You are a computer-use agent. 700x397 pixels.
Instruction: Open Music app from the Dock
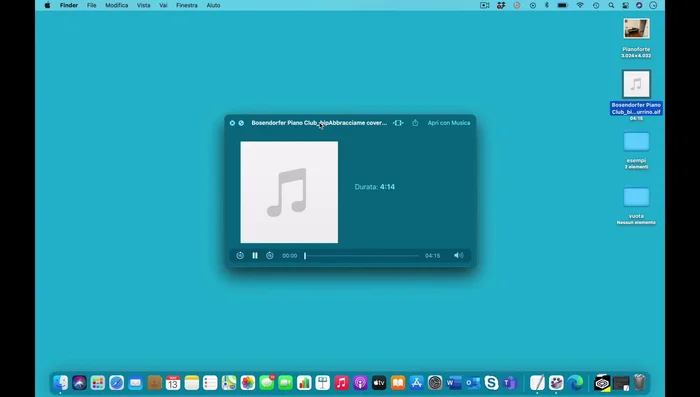(x=341, y=383)
